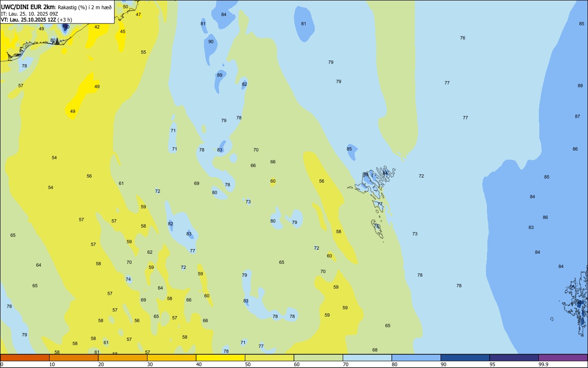Click the 20–30 amber legend swatch
The width and height of the screenshot is (588, 368).
(x=123, y=357)
